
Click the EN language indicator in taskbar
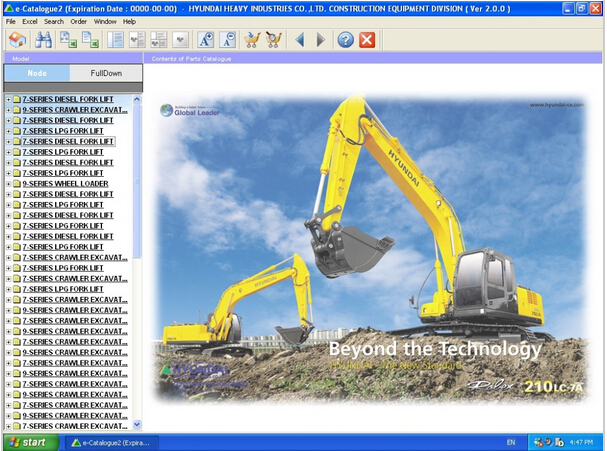pos(511,442)
